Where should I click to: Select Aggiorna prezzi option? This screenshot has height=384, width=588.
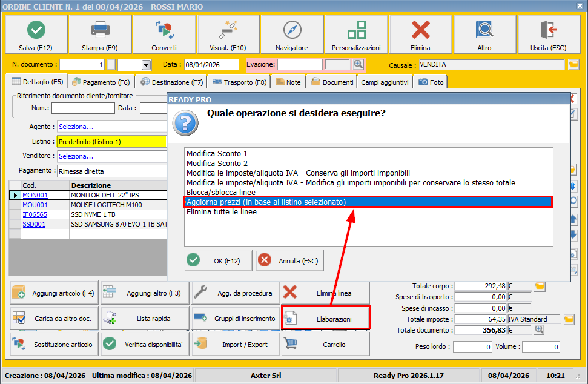point(368,202)
